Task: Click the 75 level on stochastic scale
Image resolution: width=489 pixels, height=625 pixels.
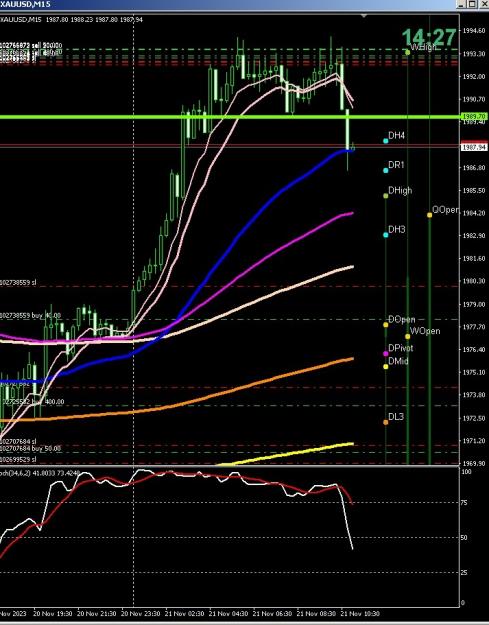Action: point(464,503)
